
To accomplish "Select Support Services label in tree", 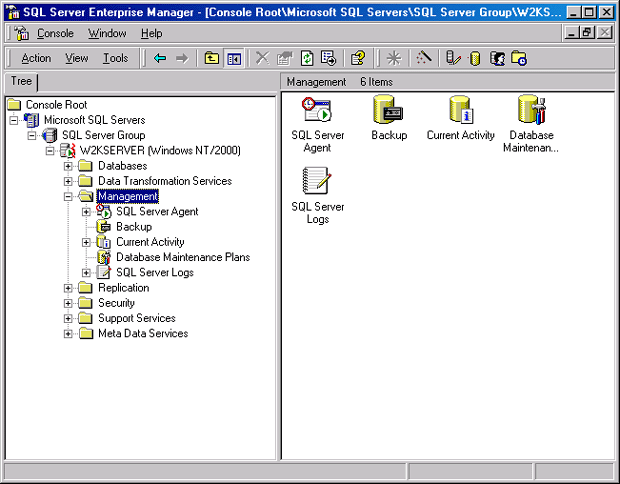I will pos(137,318).
